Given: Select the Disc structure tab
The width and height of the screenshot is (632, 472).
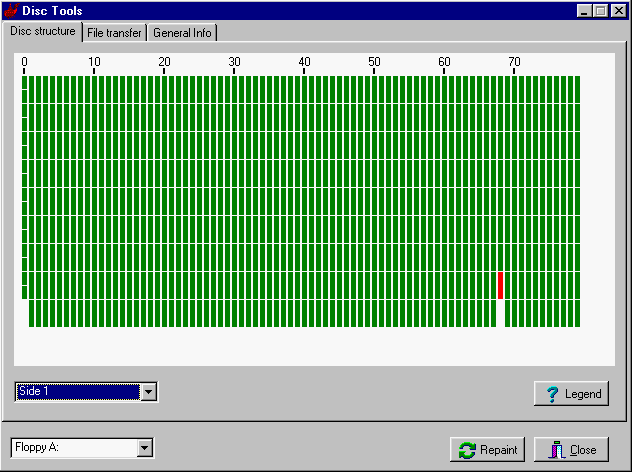Looking at the screenshot, I should pos(42,31).
